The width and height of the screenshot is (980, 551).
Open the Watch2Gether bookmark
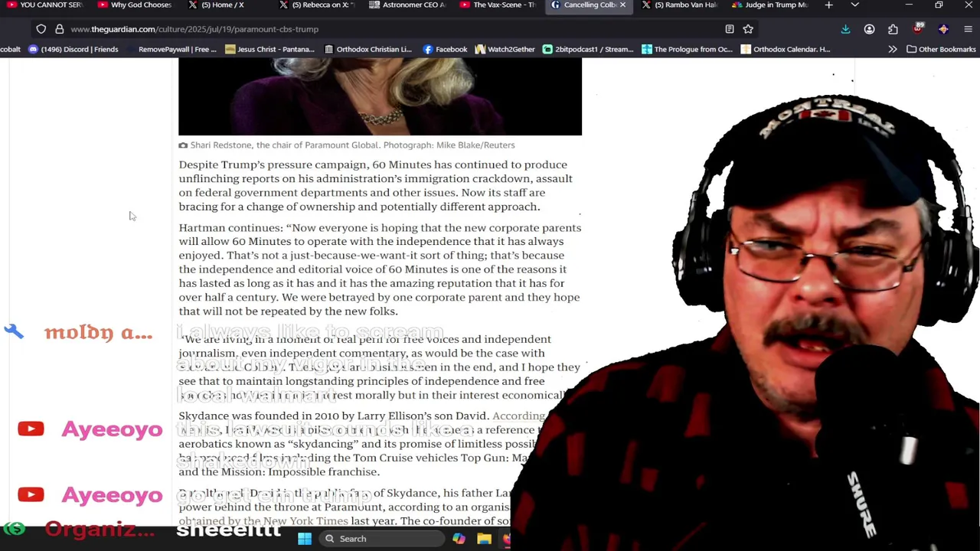coord(505,49)
